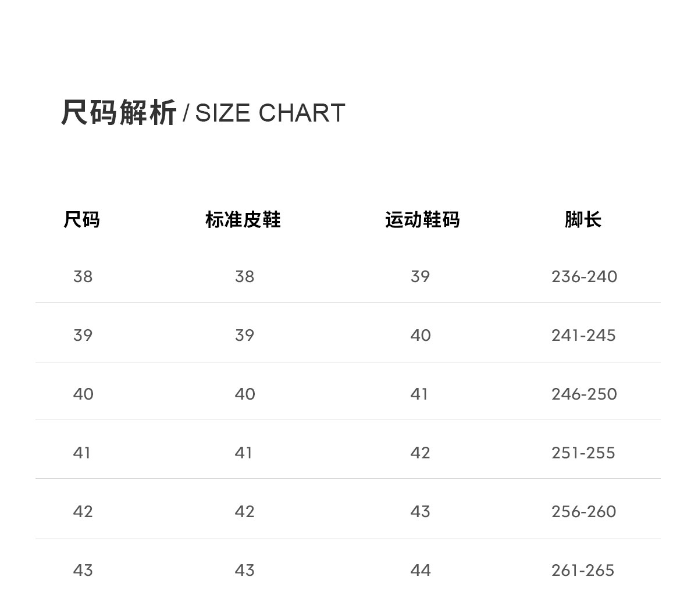Click the 脚长 column header

tap(583, 220)
